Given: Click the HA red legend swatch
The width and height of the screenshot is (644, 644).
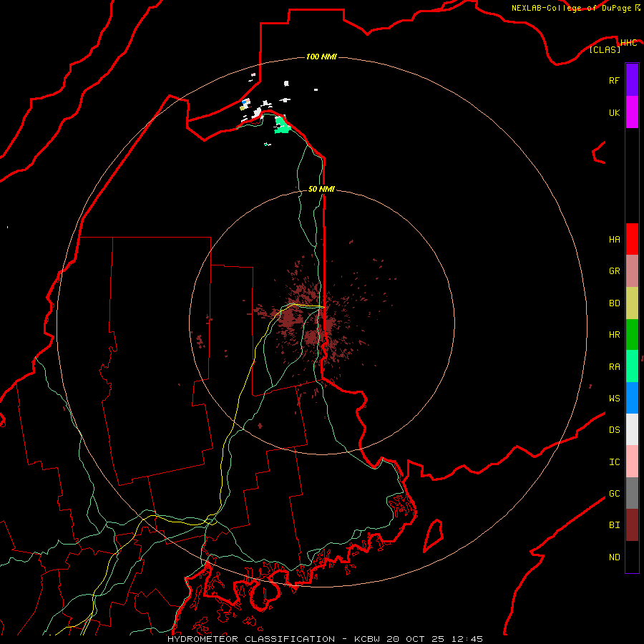Looking at the screenshot, I should (632, 239).
